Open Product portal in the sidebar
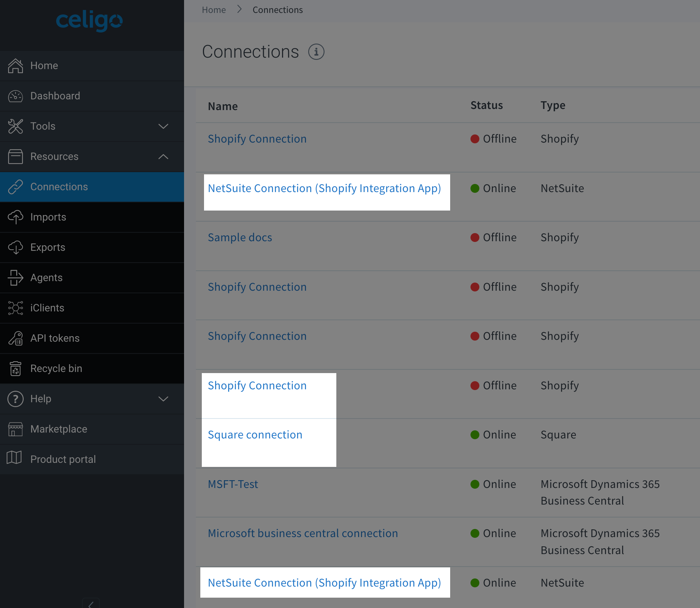Viewport: 700px width, 608px height. point(92,460)
